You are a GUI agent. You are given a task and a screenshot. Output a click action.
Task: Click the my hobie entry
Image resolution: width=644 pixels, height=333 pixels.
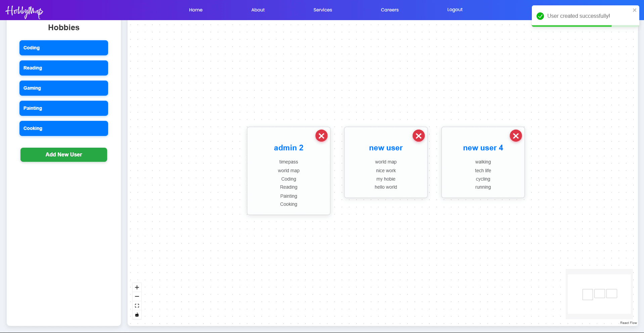point(386,179)
